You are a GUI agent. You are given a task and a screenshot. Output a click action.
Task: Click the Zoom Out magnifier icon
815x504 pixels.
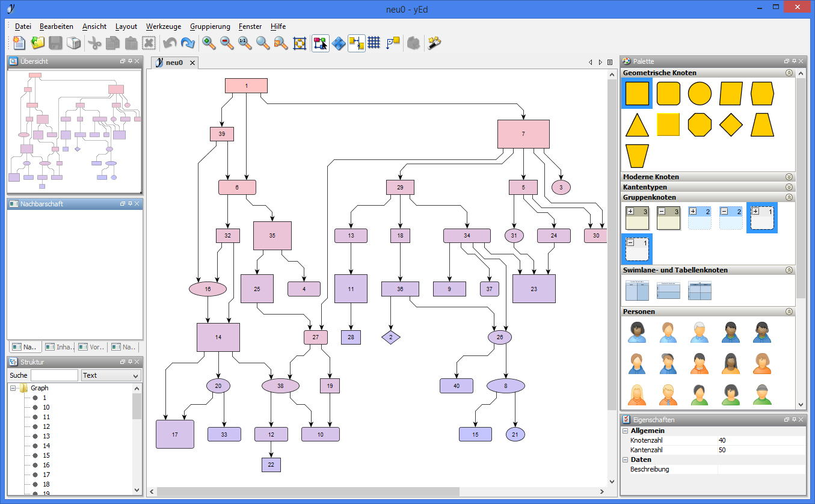tap(227, 43)
